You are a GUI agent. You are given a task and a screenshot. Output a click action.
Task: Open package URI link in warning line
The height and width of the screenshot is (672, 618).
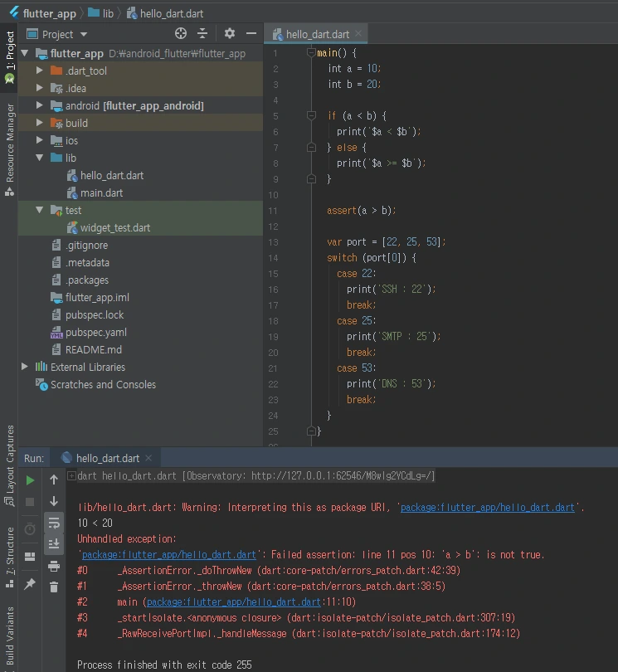tap(487, 508)
